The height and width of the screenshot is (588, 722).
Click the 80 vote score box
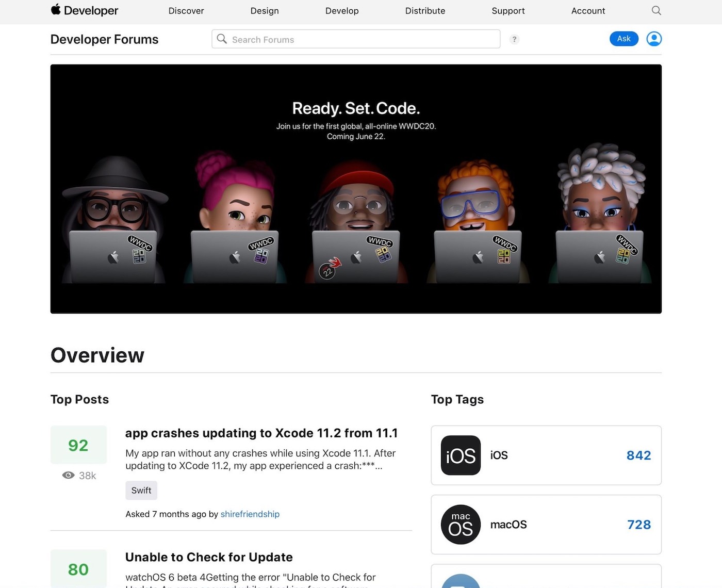coord(78,568)
